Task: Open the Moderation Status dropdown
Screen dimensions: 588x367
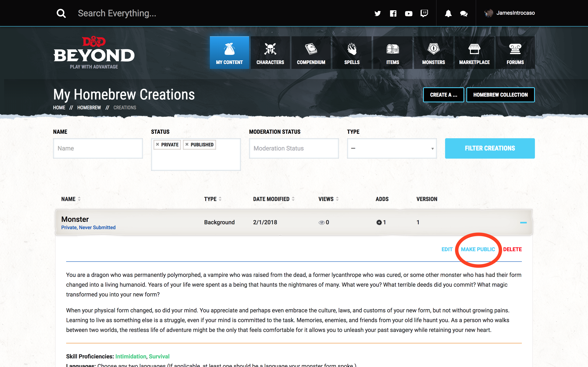Action: (294, 148)
